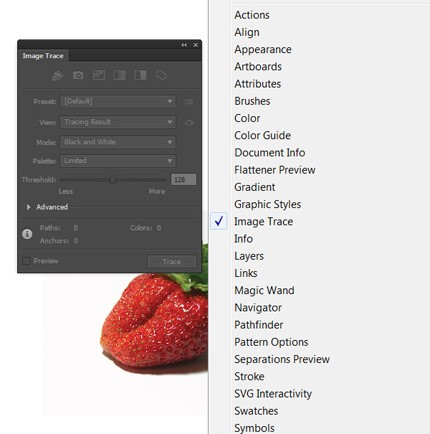Click the Trace button
This screenshot has width=430, height=434.
(172, 262)
